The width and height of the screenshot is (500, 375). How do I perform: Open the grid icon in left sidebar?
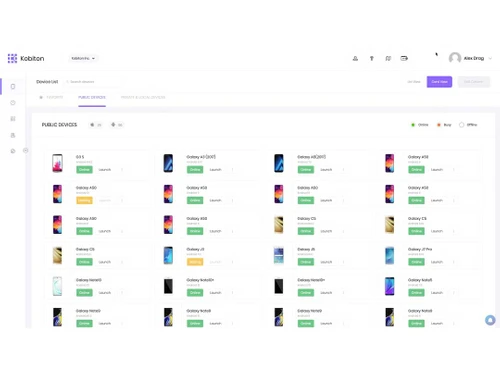[13, 119]
